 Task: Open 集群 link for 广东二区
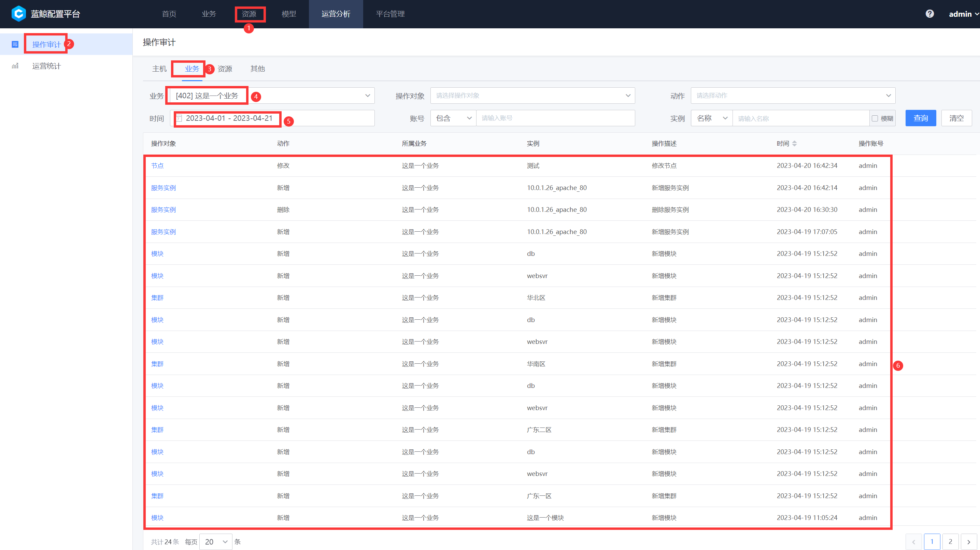pyautogui.click(x=157, y=430)
